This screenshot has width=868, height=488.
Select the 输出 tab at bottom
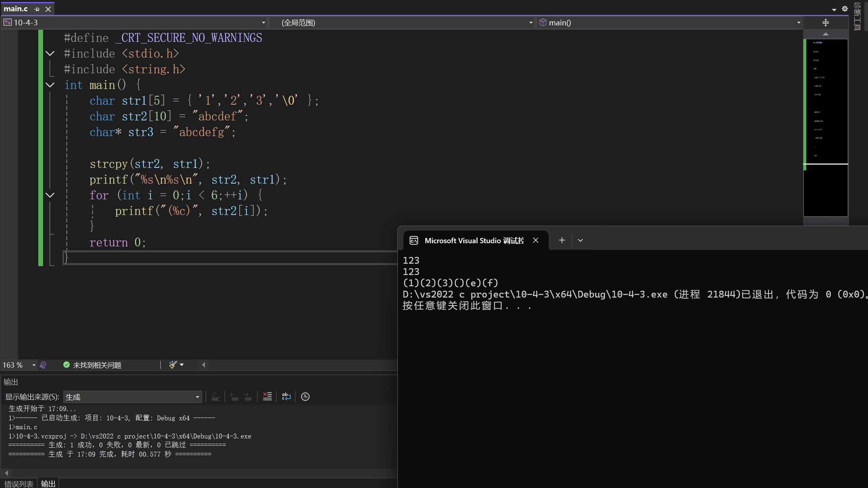[48, 484]
